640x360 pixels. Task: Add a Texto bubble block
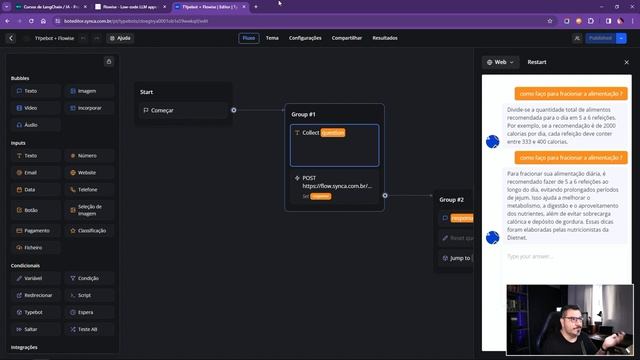[x=36, y=91]
